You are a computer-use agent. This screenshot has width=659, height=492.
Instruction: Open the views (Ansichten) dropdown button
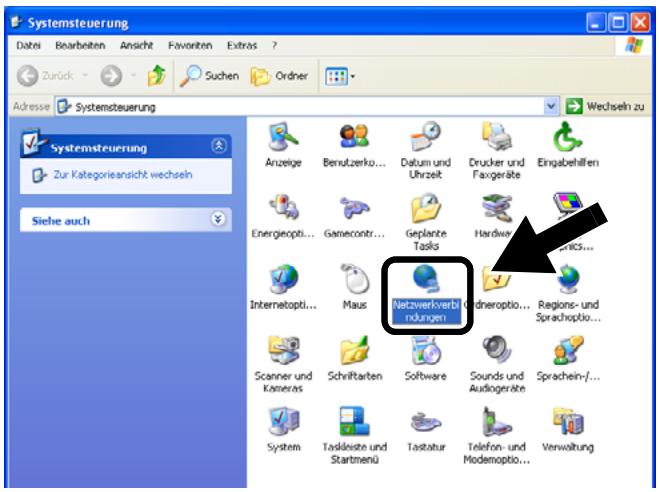click(x=340, y=76)
